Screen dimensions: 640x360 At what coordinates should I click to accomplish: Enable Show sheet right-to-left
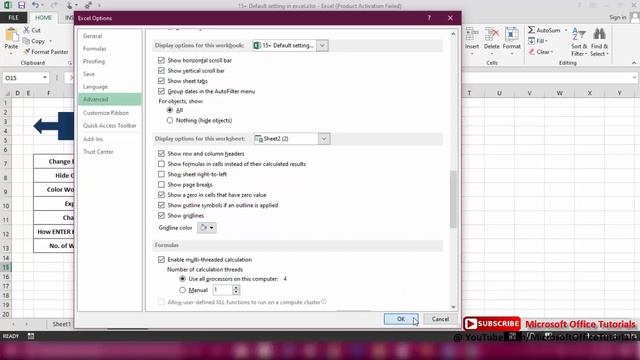pos(161,174)
